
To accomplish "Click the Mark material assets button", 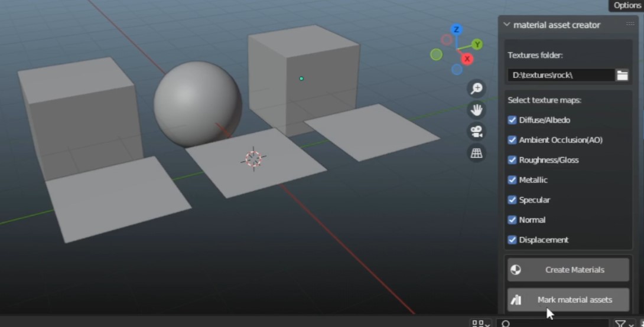I will tap(568, 300).
